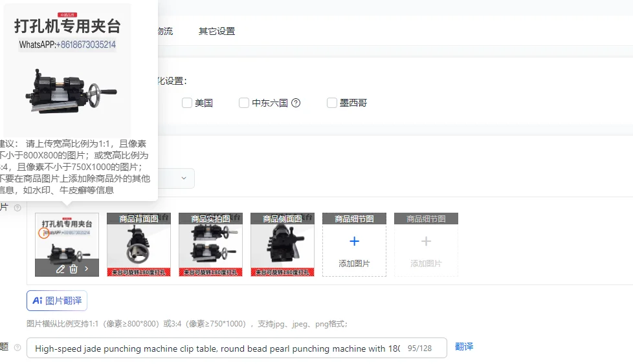Open help icon beside 中东六国
This screenshot has width=633, height=364.
point(296,103)
